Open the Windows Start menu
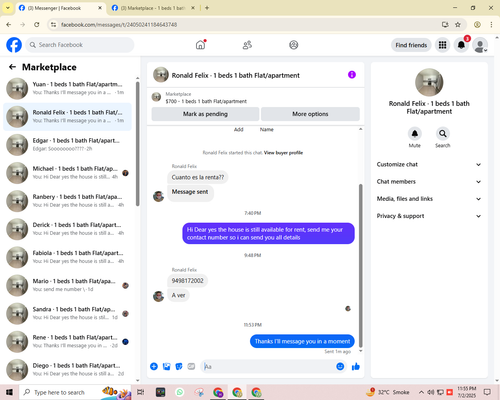This screenshot has width=500, height=400. coord(9,392)
